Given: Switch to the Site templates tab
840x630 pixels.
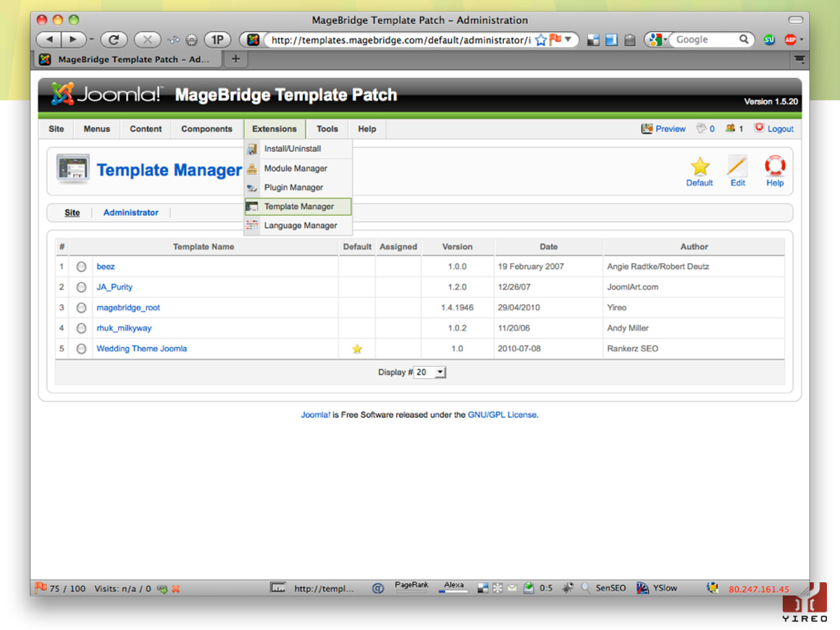Looking at the screenshot, I should click(72, 213).
